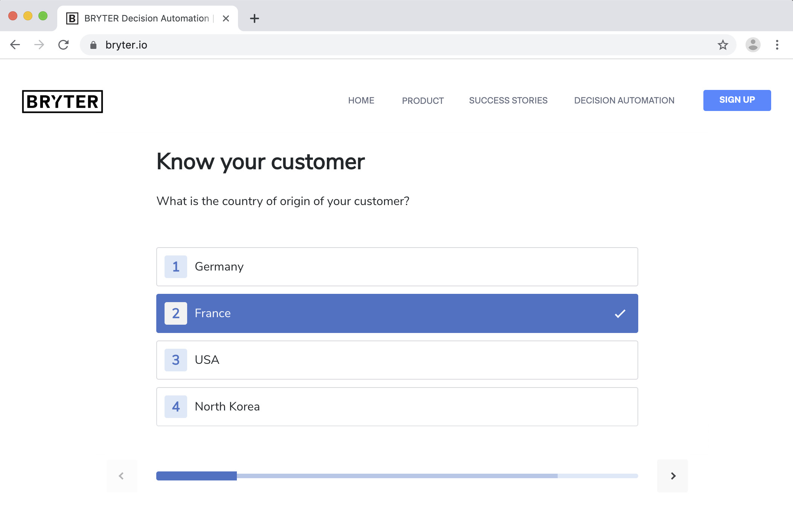Open the SUCCESS STORIES nav link
The height and width of the screenshot is (532, 793).
tap(508, 100)
